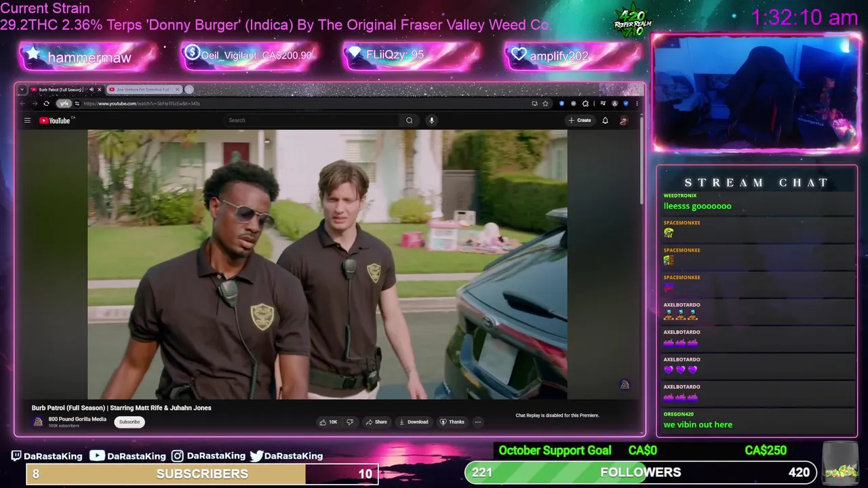Click the Twitter DaRastaKing handle

point(286,455)
